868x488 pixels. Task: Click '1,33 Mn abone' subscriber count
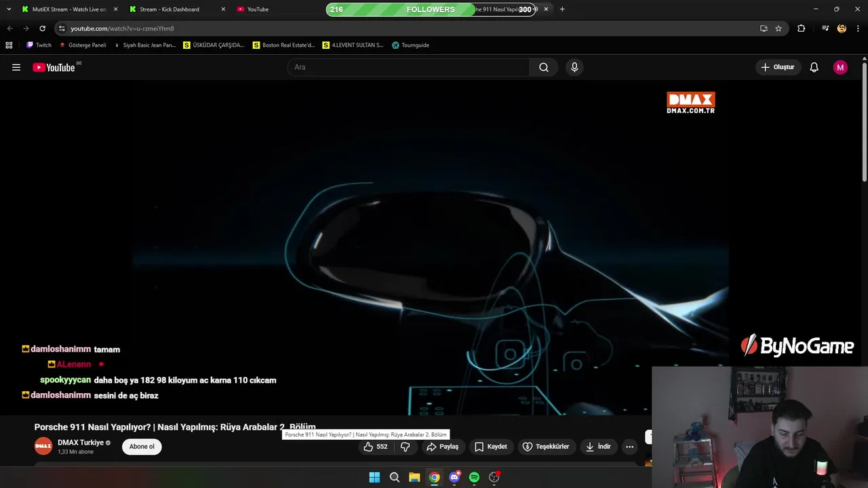click(x=75, y=452)
